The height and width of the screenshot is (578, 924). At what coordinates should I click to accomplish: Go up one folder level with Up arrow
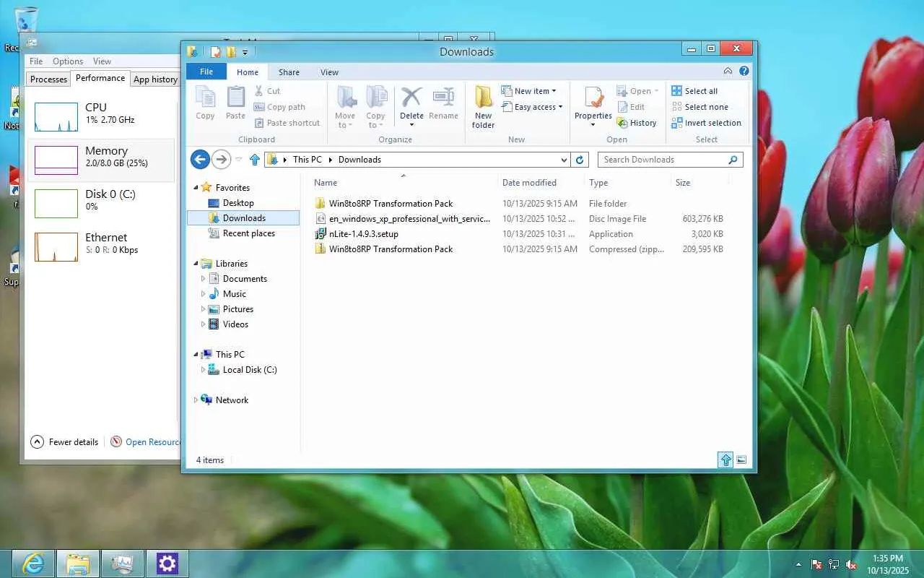pos(254,160)
